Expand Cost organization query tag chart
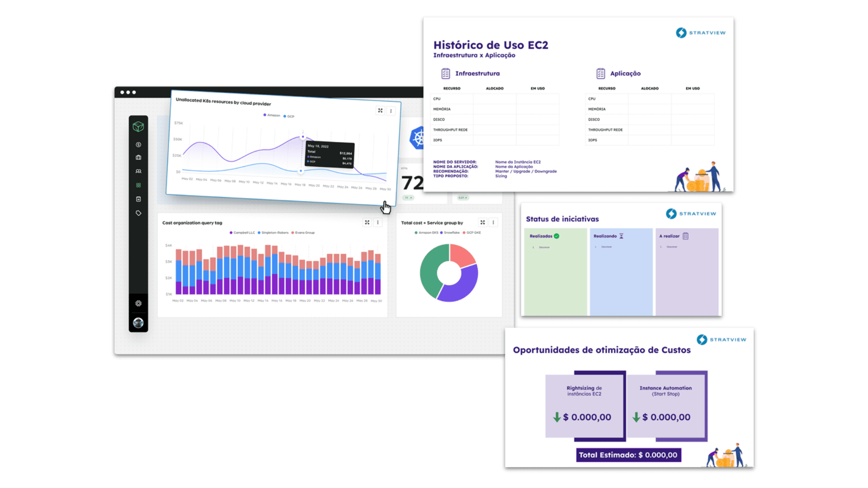 (367, 222)
